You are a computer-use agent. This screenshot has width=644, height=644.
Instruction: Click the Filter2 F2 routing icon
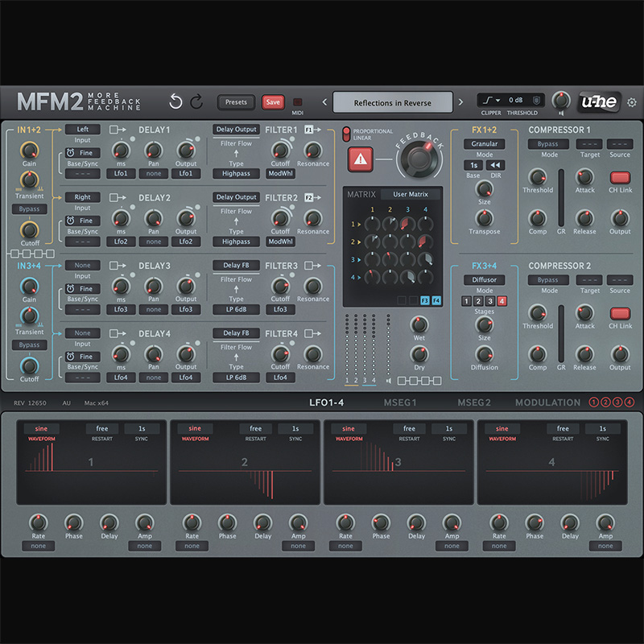(x=312, y=197)
